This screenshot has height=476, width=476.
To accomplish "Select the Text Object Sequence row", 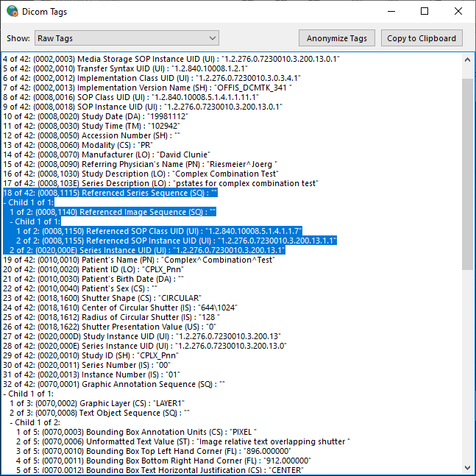I will [x=99, y=413].
